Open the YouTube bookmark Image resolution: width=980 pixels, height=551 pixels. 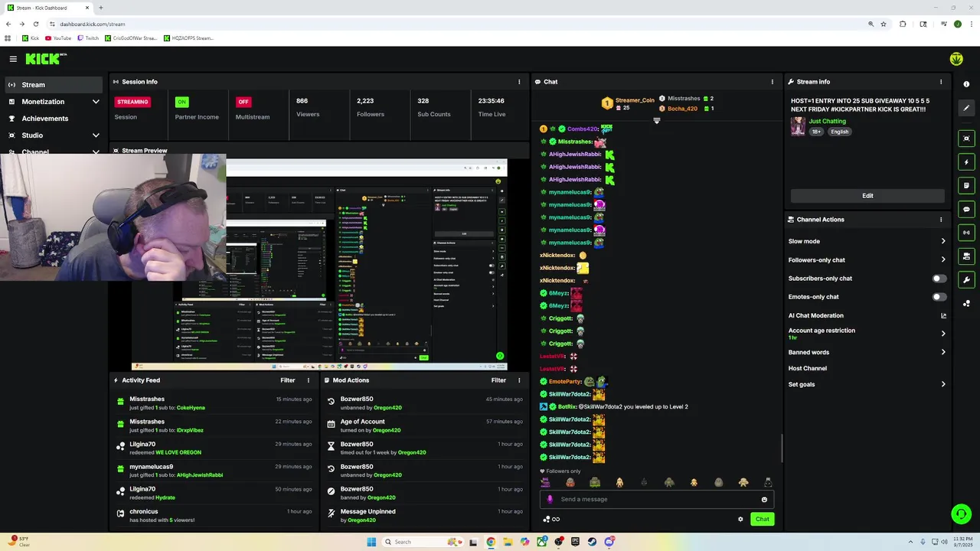[x=58, y=38]
